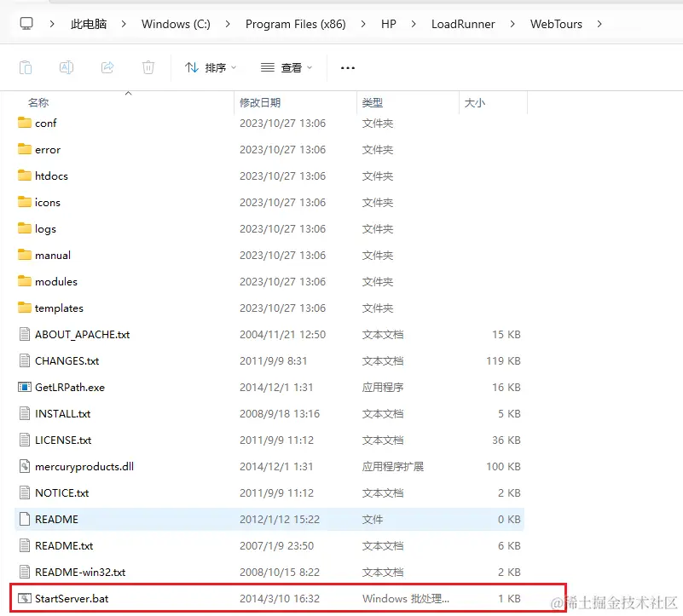The image size is (683, 616).
Task: Select the mercuryproducts.dll file name
Action: [x=84, y=467]
